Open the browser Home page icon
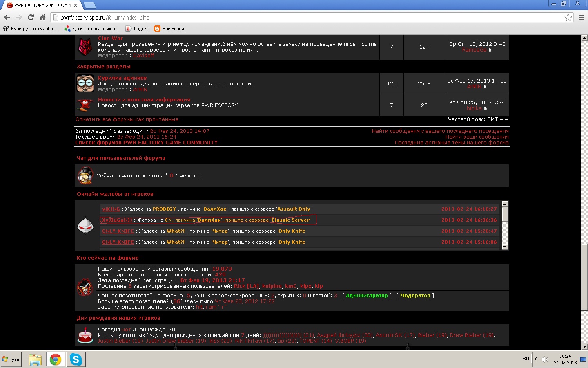Screen dimensions: 588x368 tap(42, 18)
